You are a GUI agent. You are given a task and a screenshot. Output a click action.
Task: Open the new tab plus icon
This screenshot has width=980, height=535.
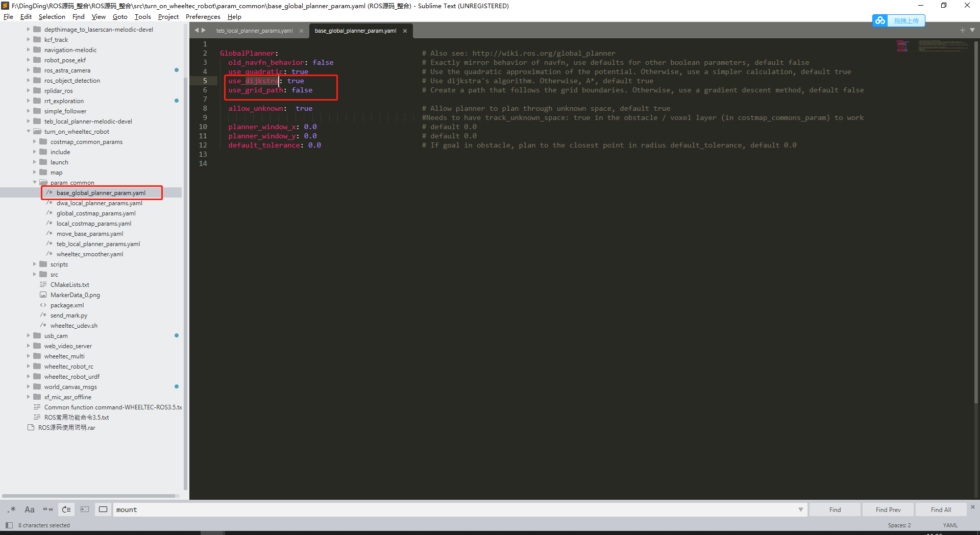point(962,30)
